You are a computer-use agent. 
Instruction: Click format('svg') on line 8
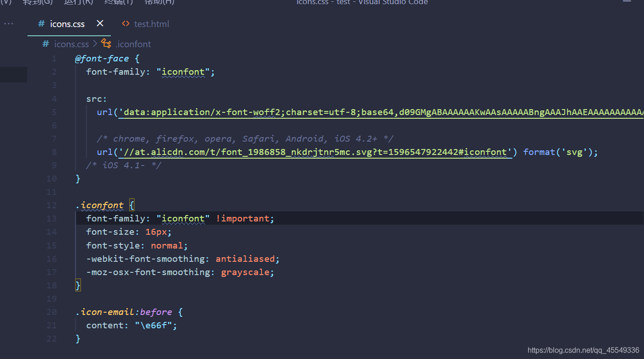pyautogui.click(x=558, y=152)
